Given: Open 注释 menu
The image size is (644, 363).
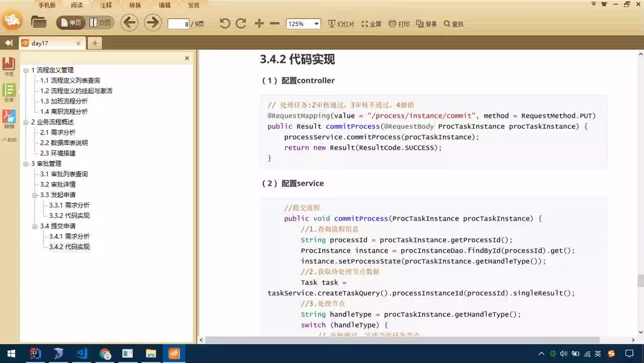Looking at the screenshot, I should pos(106,6).
